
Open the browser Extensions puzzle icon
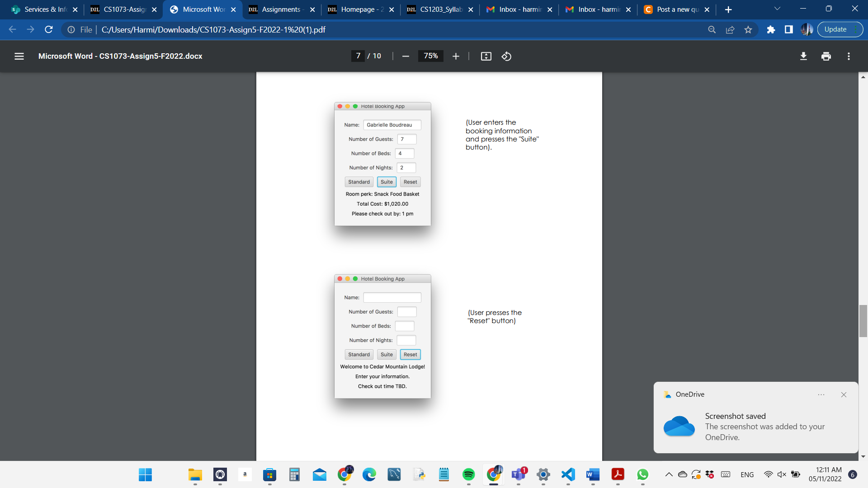tap(771, 30)
